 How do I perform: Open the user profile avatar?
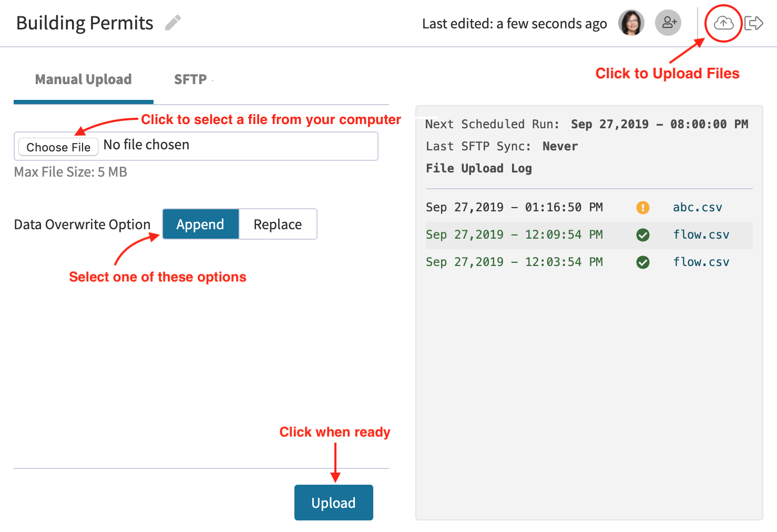(631, 23)
